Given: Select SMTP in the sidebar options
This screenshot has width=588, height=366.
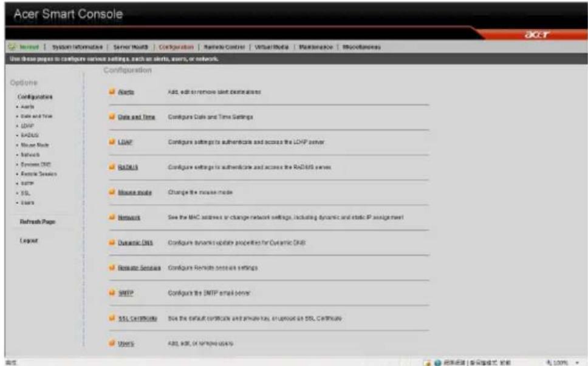Looking at the screenshot, I should [x=27, y=183].
